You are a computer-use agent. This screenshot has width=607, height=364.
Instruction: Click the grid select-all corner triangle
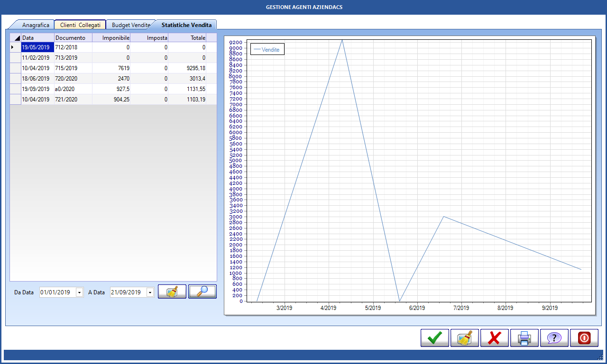coord(16,38)
